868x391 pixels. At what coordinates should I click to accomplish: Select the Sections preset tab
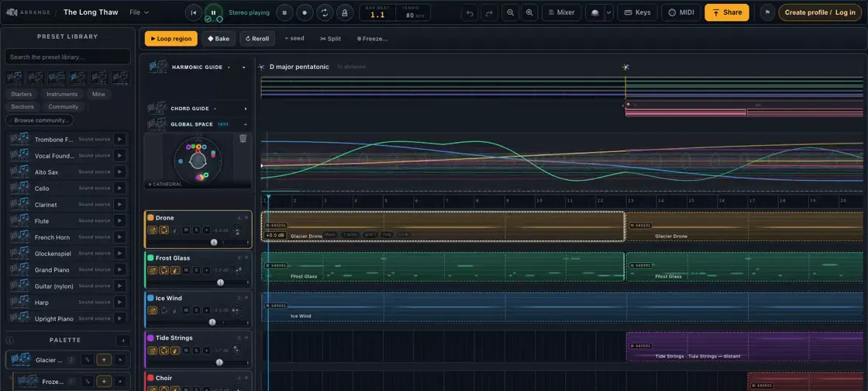click(x=22, y=106)
